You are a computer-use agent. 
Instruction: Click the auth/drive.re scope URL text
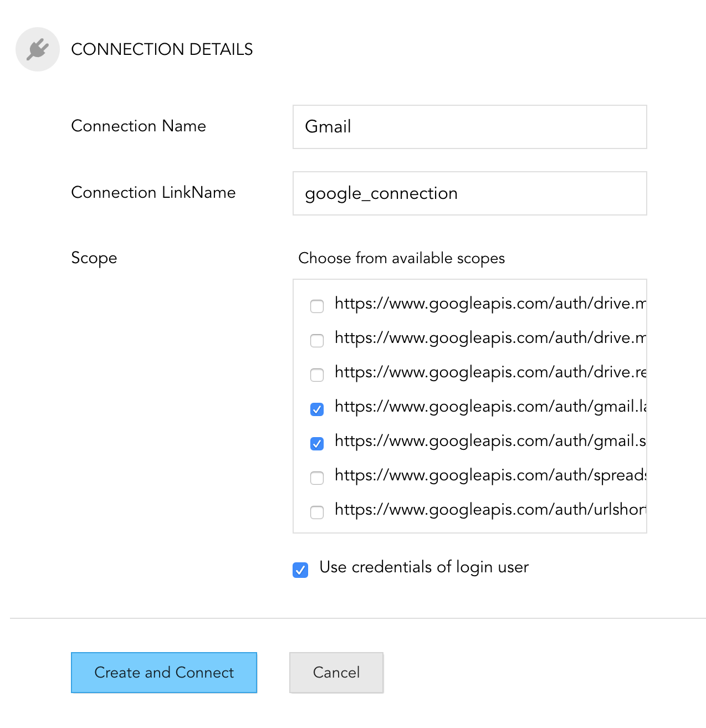[490, 372]
